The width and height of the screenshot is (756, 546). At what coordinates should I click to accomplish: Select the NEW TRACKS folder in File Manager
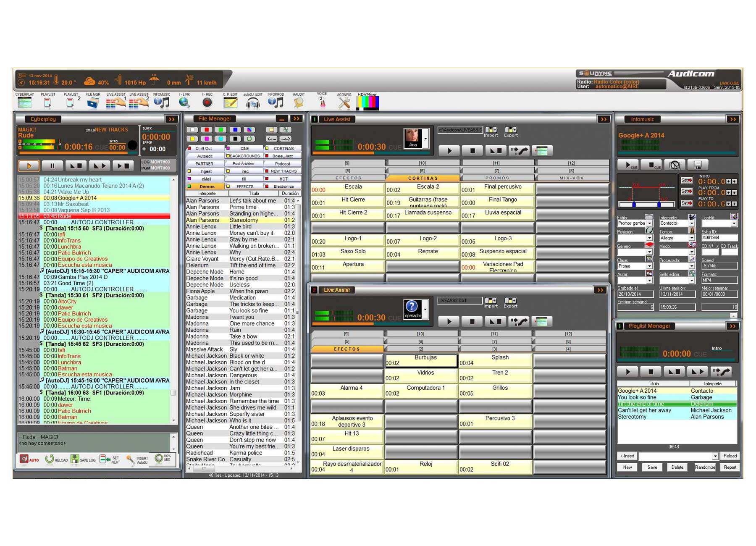(x=283, y=171)
